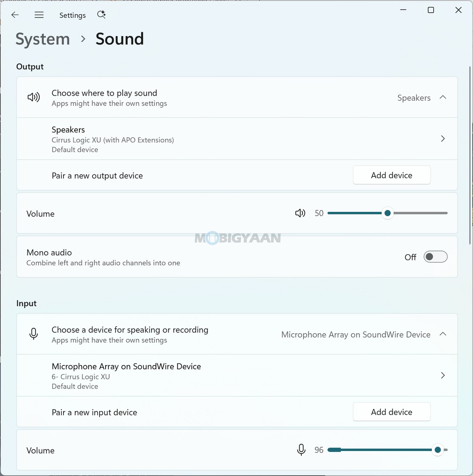This screenshot has height=476, width=473.
Task: Minimize the Settings window
Action: pos(403,10)
